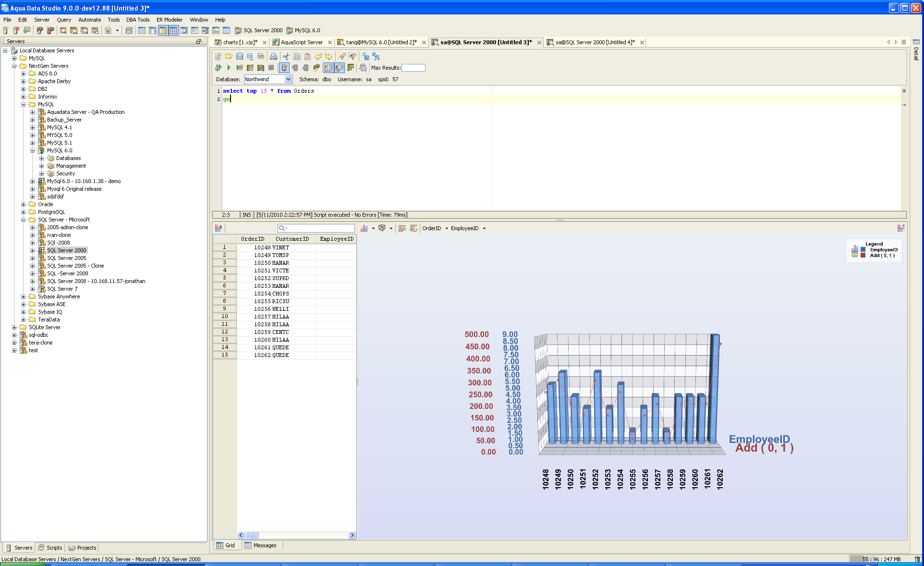Image resolution: width=924 pixels, height=566 pixels.
Task: Click the Cut scissors icon
Action: tap(286, 56)
